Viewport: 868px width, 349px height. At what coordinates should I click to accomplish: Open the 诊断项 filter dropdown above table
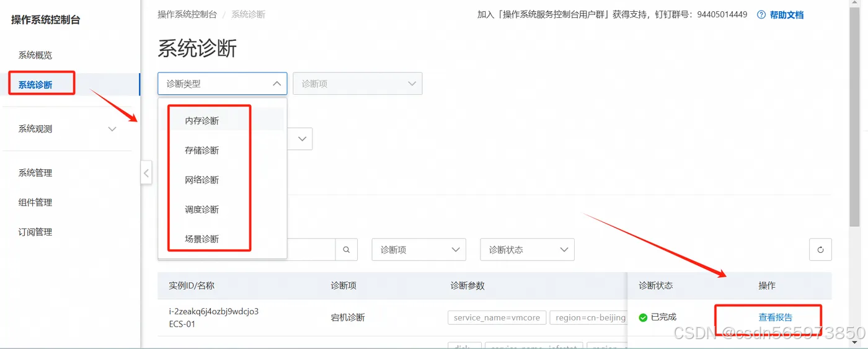[x=419, y=250]
